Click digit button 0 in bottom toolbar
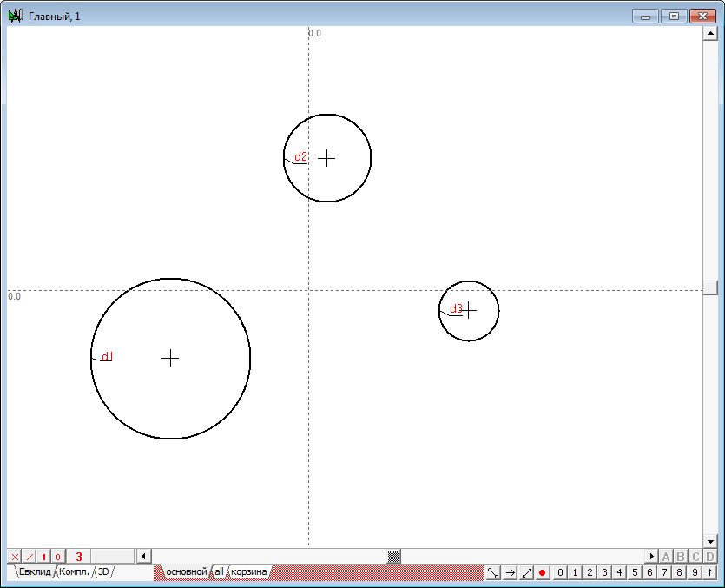725x588 pixels. (x=560, y=572)
